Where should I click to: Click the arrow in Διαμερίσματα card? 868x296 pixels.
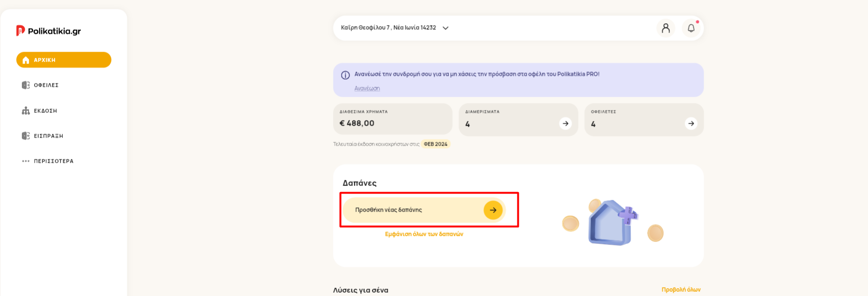(565, 123)
